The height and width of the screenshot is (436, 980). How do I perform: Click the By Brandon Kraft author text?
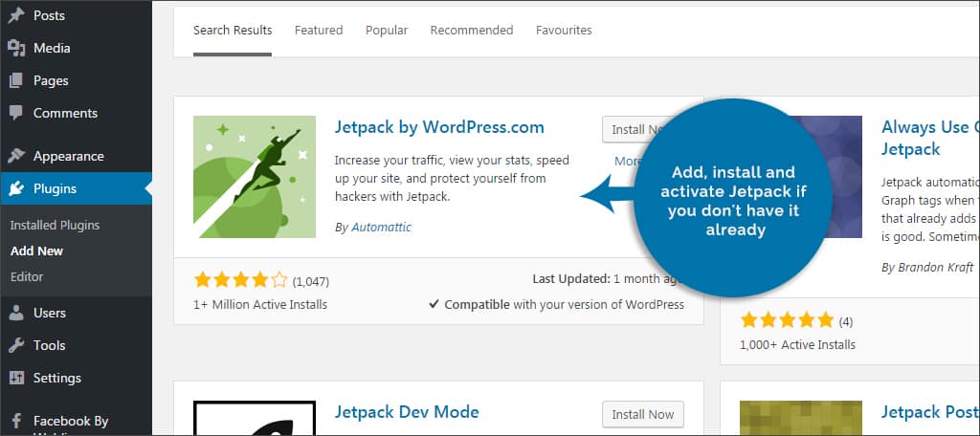pos(927,268)
